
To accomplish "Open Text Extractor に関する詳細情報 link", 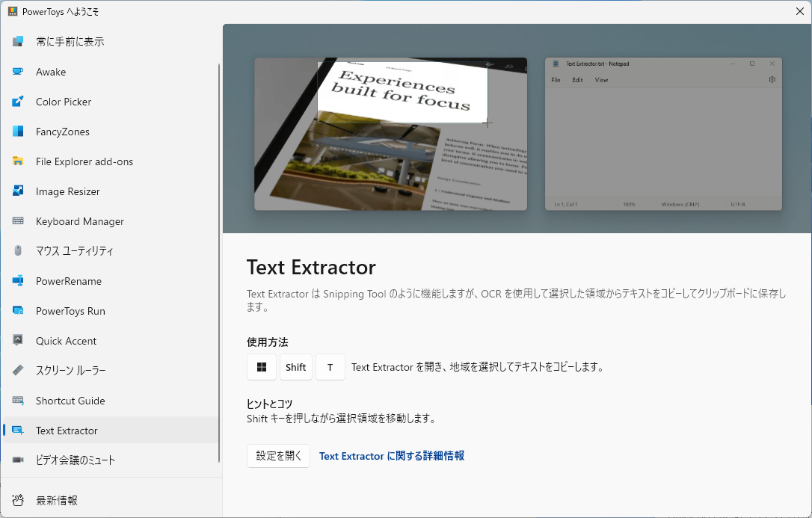I will click(392, 456).
